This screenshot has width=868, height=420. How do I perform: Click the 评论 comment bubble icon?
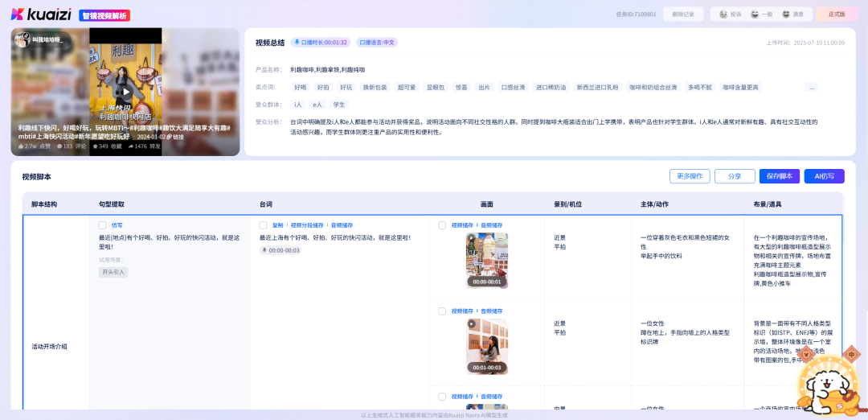pos(59,146)
